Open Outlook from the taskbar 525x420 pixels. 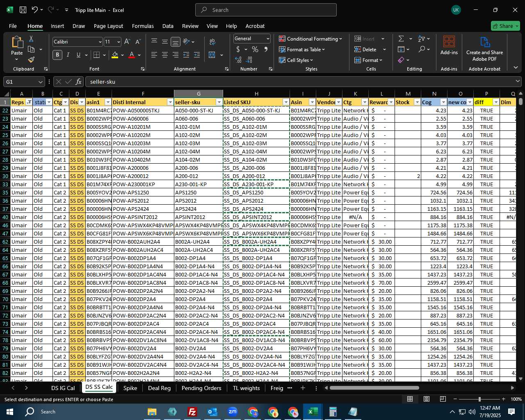[x=212, y=412]
